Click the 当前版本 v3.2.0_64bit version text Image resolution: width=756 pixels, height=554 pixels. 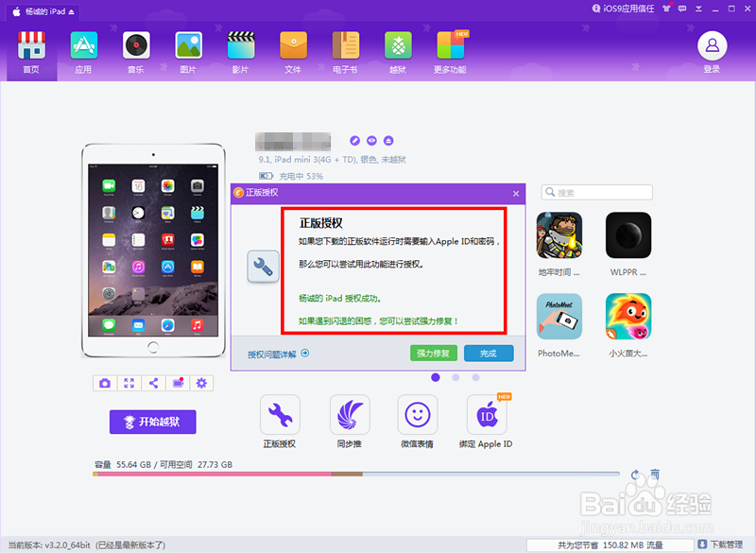[87, 545]
